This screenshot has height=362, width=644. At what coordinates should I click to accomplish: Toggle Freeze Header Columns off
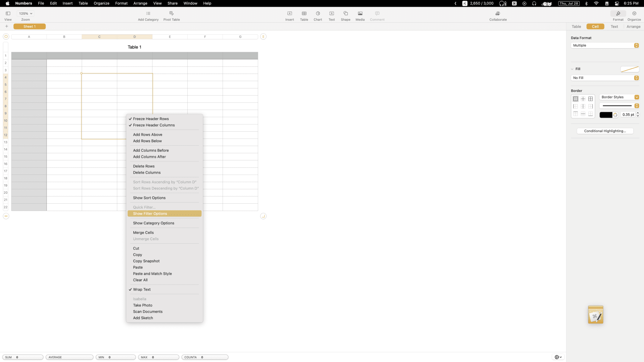[x=153, y=125]
